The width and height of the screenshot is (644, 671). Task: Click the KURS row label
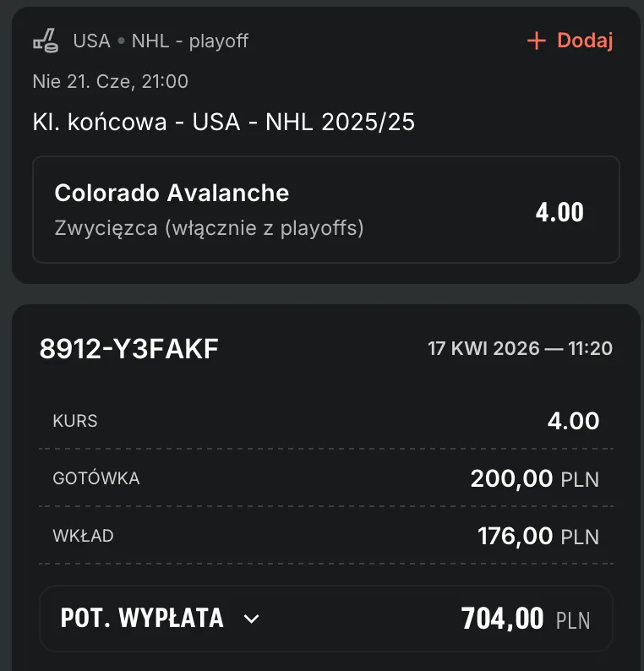click(x=75, y=421)
